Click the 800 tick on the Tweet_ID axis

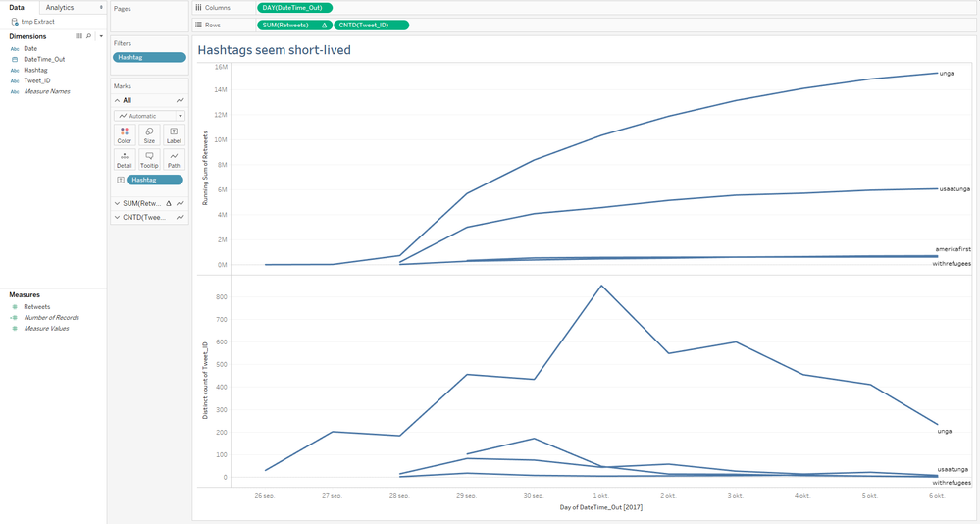click(222, 297)
